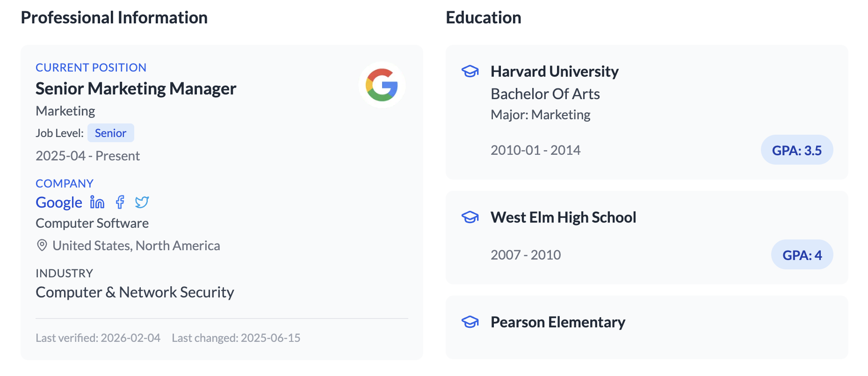Open Google's Facebook page icon
Viewport: 868px width, 376px height.
[120, 202]
